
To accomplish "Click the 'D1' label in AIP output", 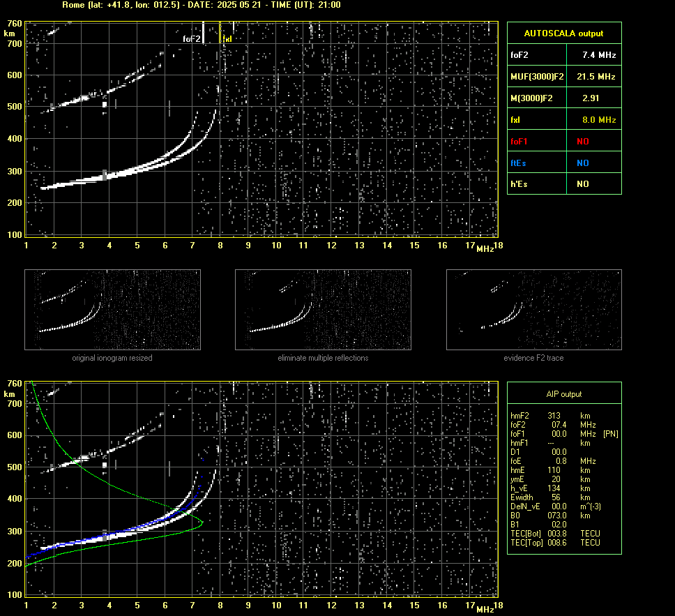I will [515, 452].
